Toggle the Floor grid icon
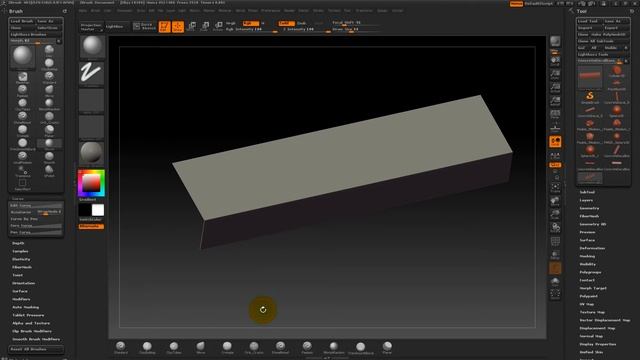 click(555, 128)
